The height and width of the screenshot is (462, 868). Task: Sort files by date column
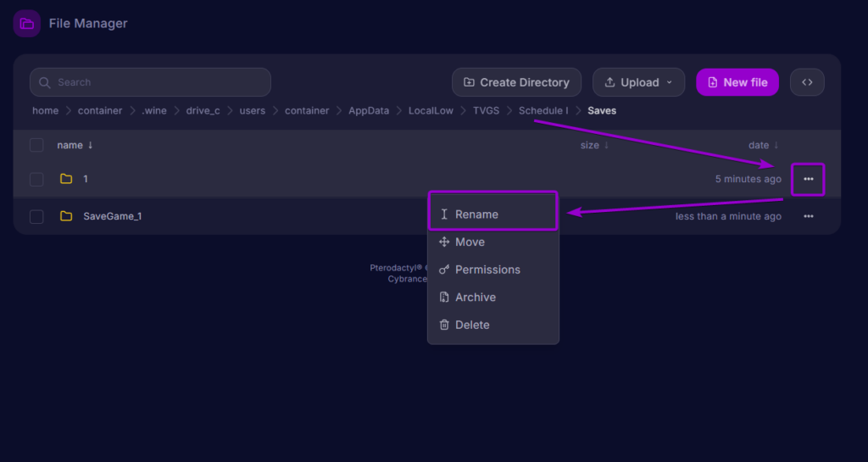click(764, 145)
